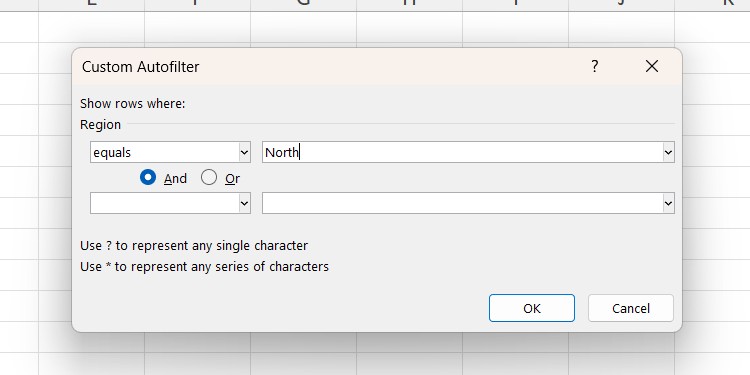This screenshot has width=750, height=375.
Task: Select the column I header
Action: (515, 5)
